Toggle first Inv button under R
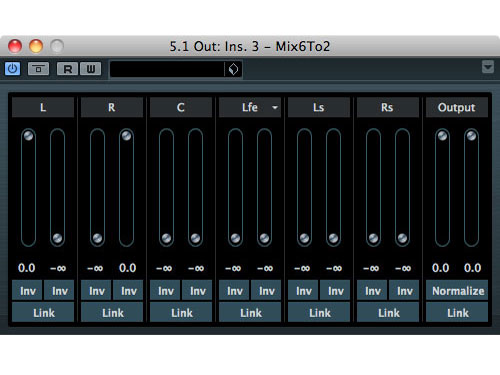Screen dimensions: 500x375 point(96,291)
